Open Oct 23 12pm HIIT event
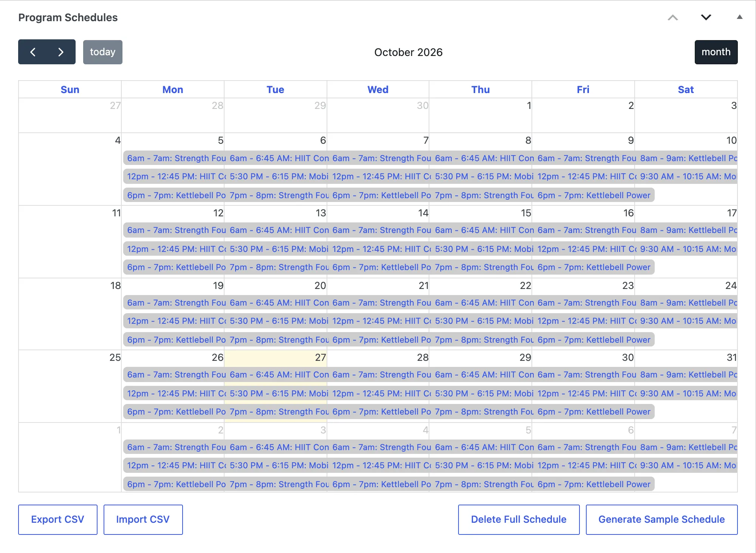 [x=586, y=321]
